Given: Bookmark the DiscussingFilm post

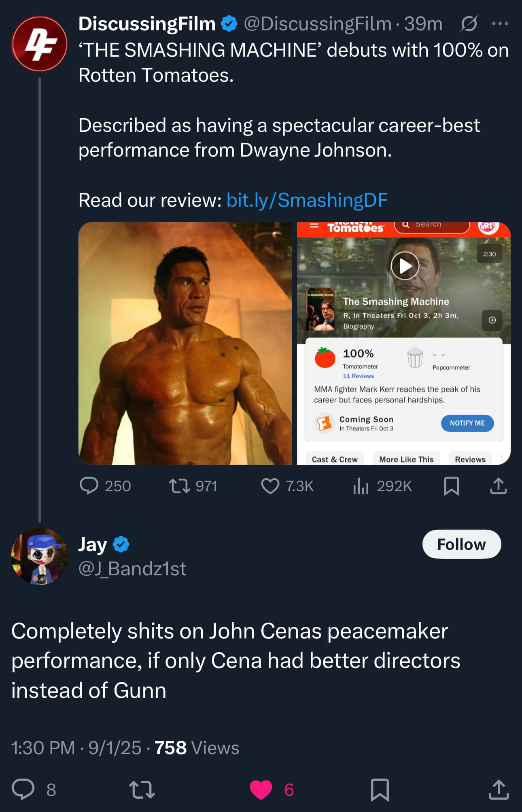Looking at the screenshot, I should point(451,486).
